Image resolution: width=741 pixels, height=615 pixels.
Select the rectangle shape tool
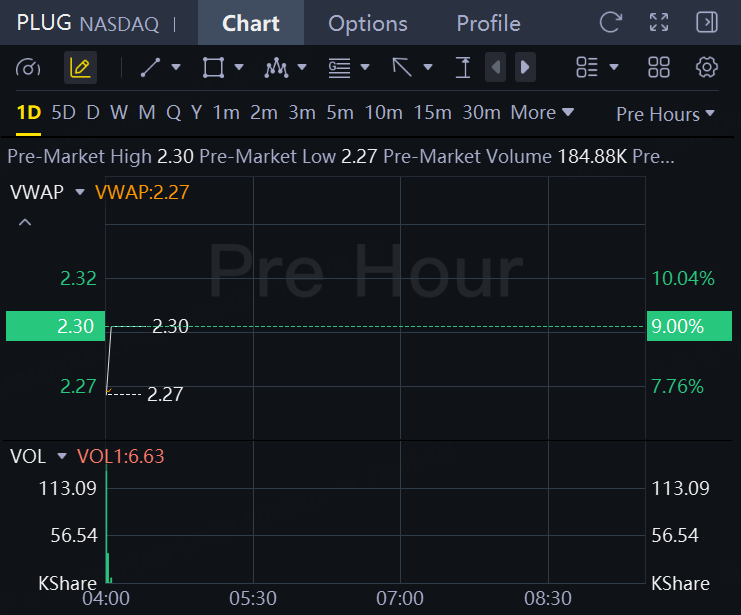pos(213,68)
